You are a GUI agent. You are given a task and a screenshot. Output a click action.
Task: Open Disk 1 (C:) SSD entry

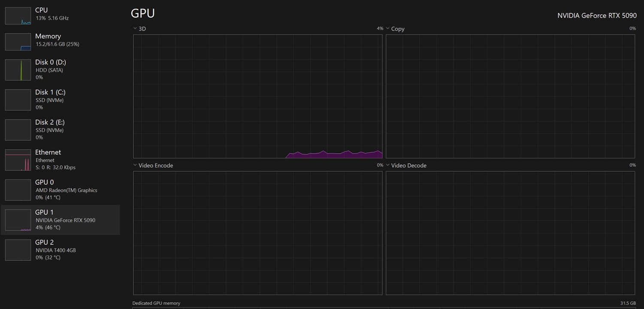(x=60, y=100)
